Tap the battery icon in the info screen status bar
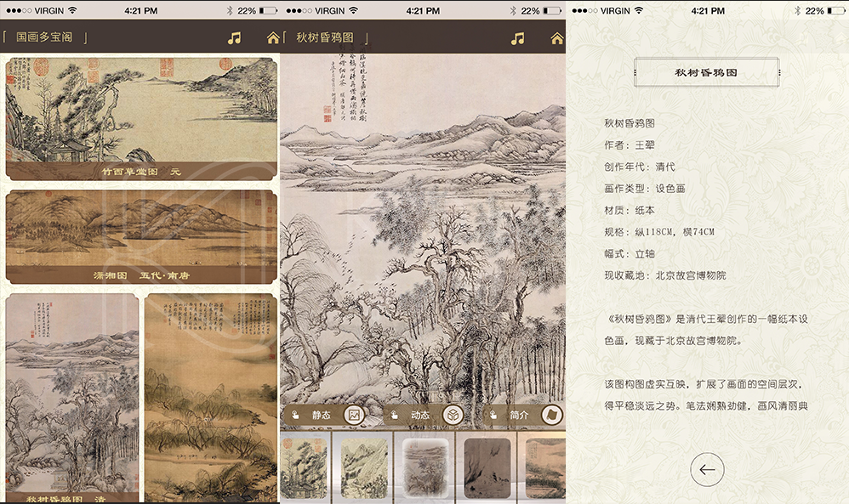This screenshot has height=504, width=849. click(x=836, y=10)
